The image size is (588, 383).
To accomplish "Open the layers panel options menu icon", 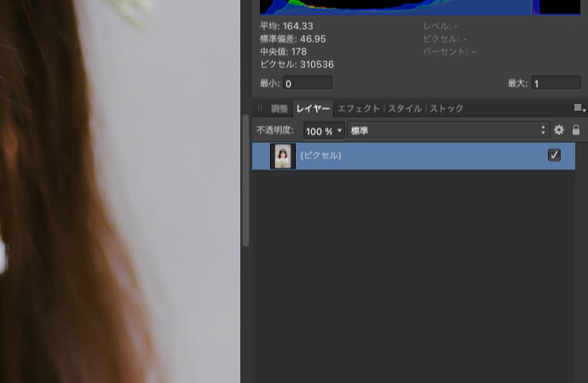I will point(579,108).
